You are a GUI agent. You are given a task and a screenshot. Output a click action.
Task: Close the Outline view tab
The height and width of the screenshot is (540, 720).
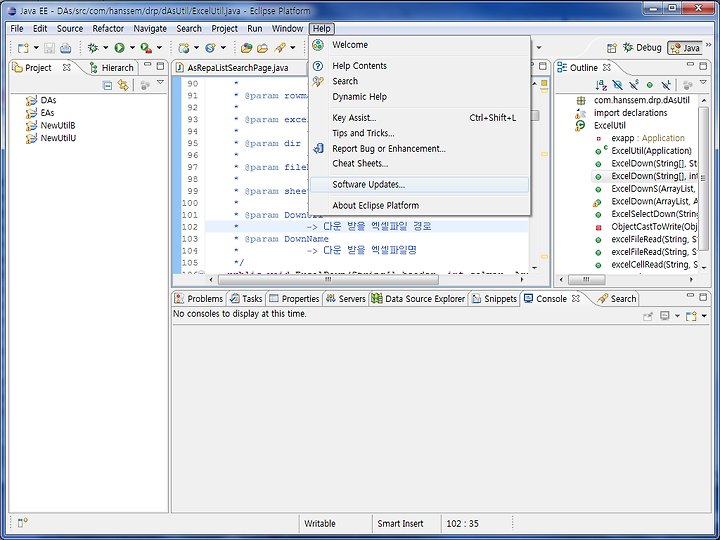[607, 68]
